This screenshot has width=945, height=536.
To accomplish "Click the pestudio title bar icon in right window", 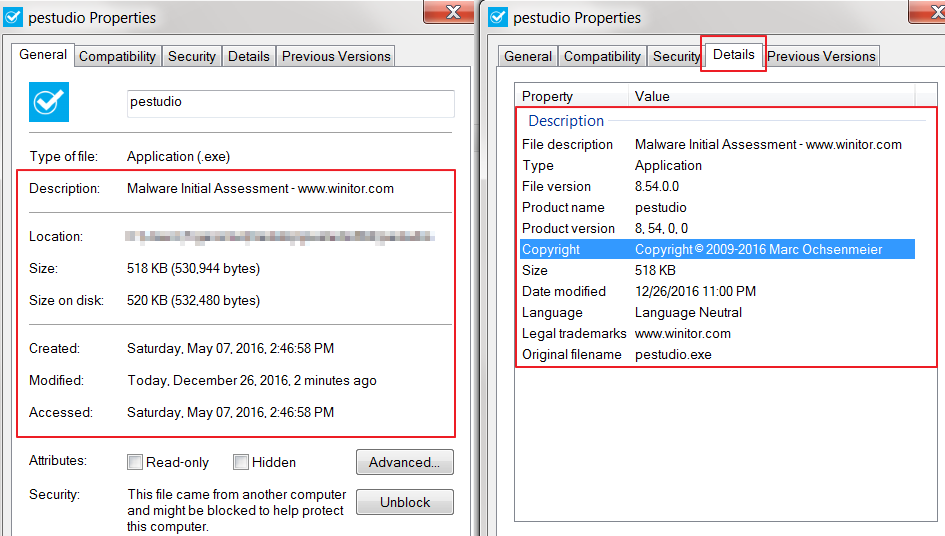I will point(498,17).
